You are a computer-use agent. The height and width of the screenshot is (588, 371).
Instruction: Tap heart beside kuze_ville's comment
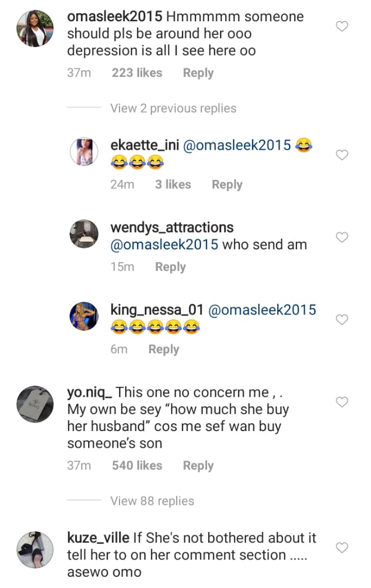pyautogui.click(x=342, y=547)
